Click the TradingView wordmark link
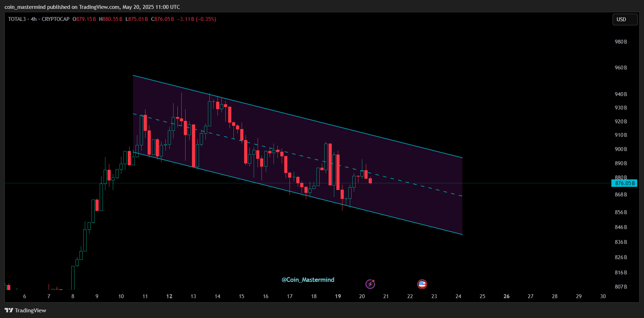 (x=31, y=310)
